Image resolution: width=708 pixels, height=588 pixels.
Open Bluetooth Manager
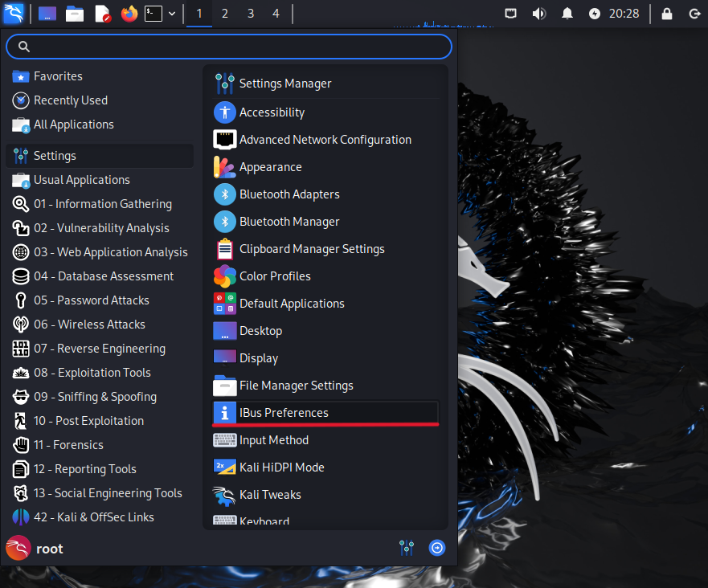point(325,222)
